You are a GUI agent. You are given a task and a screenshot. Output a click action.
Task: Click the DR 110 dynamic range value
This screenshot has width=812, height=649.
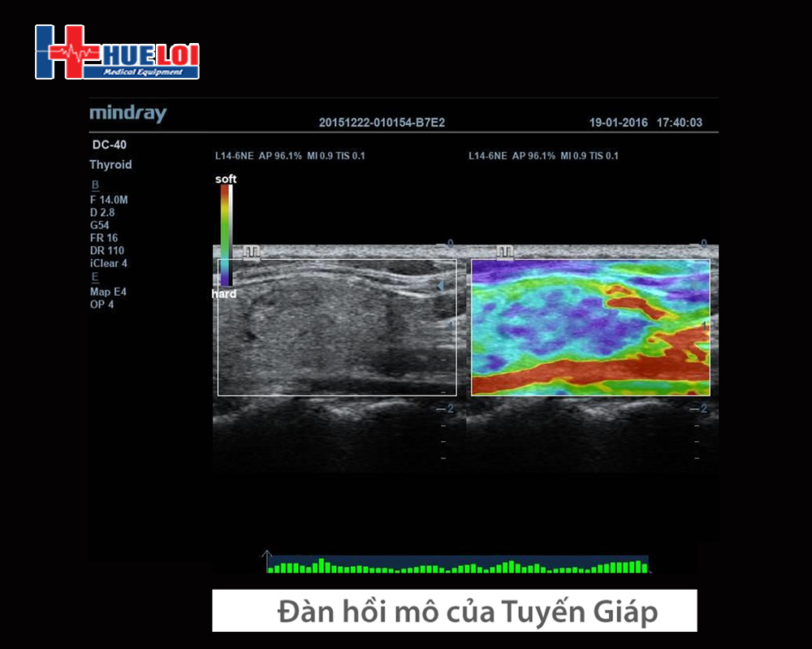(107, 251)
